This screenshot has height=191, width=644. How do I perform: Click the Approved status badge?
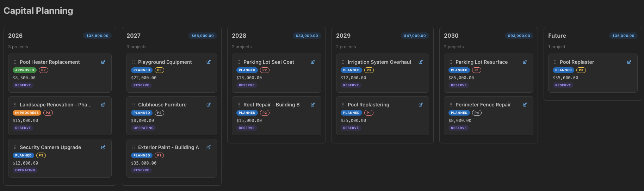[x=25, y=70]
